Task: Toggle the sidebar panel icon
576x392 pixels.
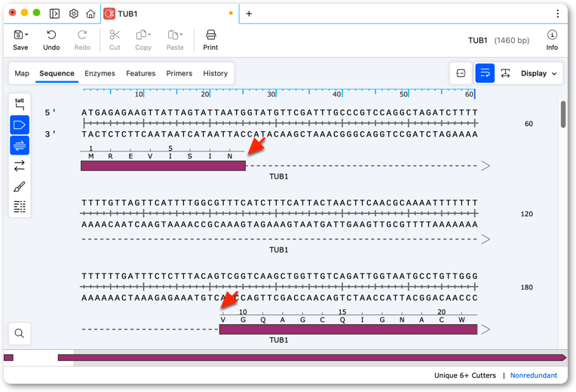Action: (54, 14)
